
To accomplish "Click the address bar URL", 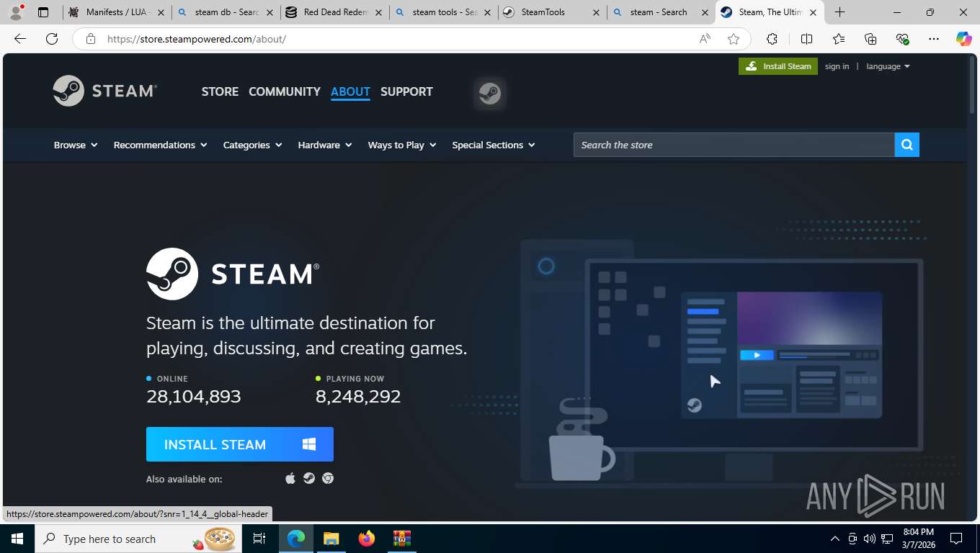I will coord(197,39).
